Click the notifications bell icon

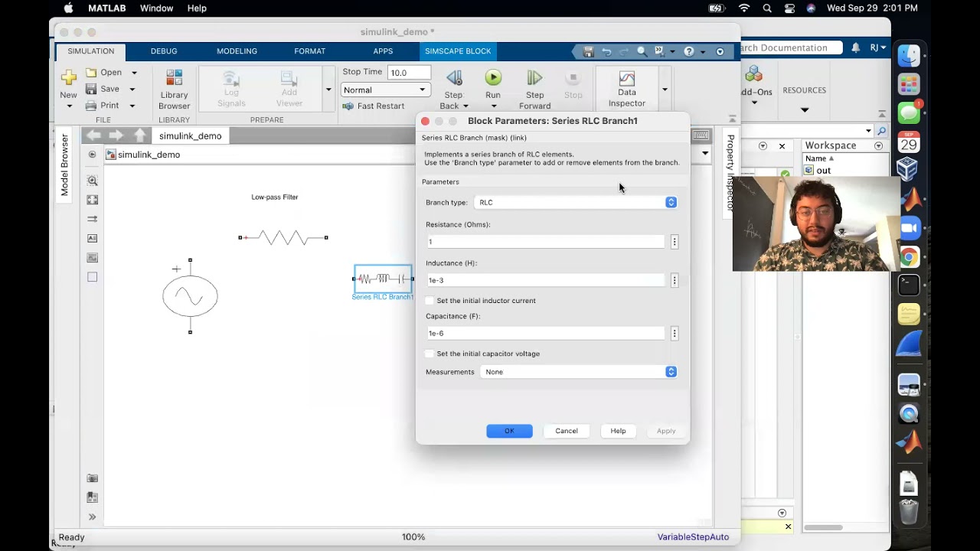(x=856, y=47)
